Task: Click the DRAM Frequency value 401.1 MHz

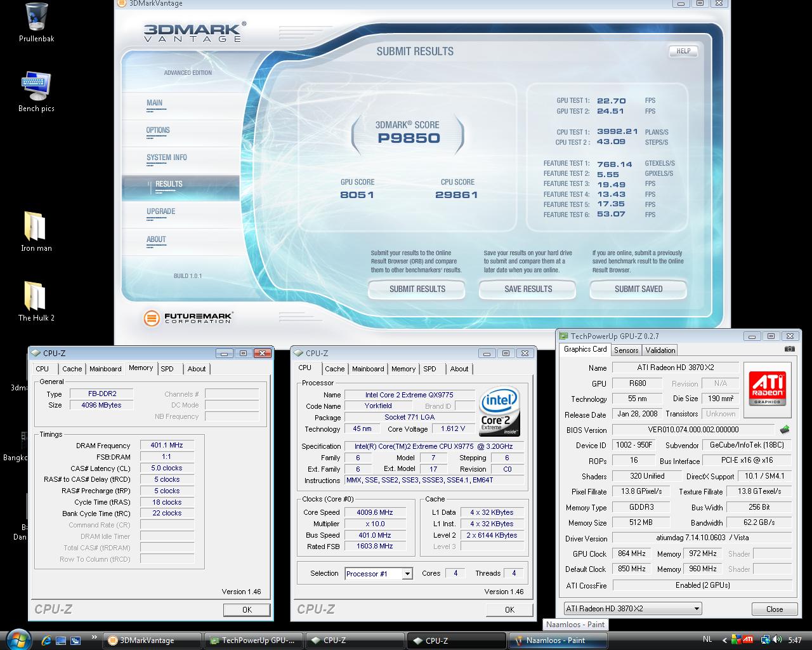Action: [167, 445]
